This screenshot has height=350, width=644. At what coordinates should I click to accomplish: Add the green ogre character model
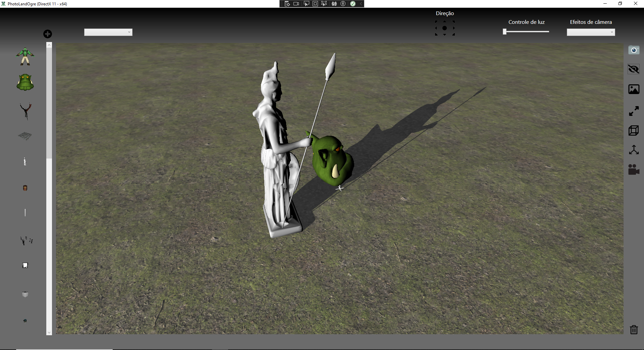[25, 56]
